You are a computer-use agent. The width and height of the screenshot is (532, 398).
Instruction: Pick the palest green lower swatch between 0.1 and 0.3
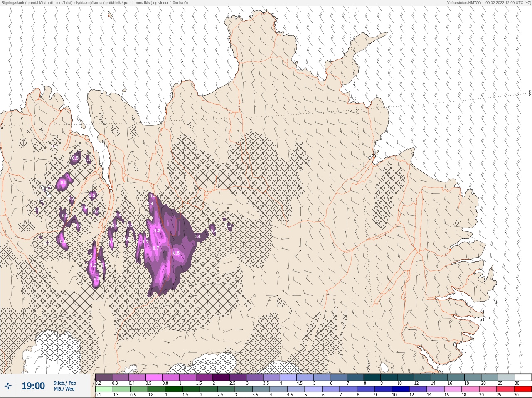(x=104, y=389)
